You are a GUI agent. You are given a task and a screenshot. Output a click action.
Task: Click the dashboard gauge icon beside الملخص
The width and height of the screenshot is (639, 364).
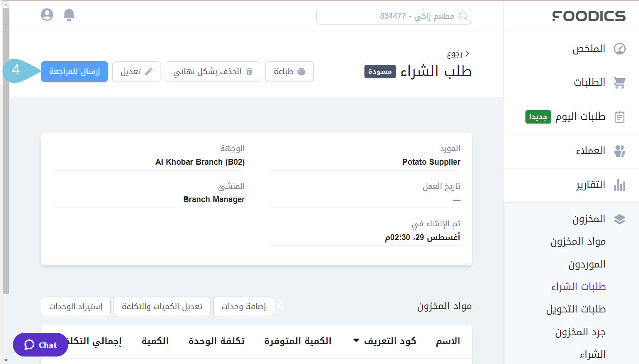click(x=619, y=49)
